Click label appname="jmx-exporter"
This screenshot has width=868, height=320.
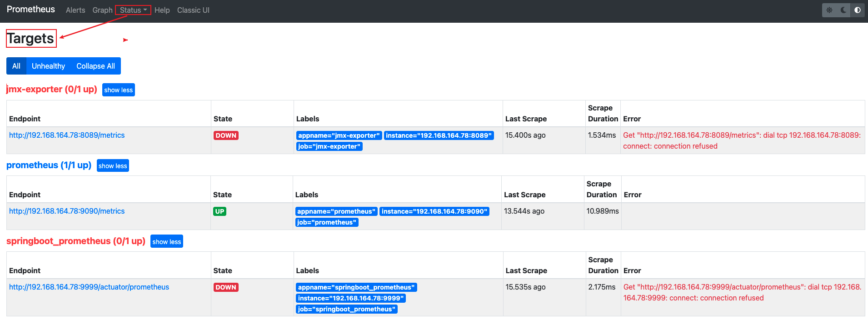click(339, 135)
